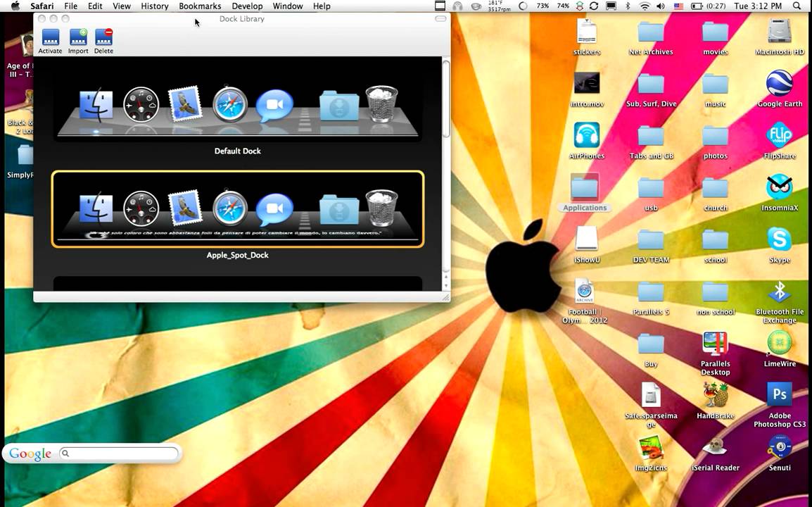Select the Tabs and GB folder
This screenshot has width=812, height=507.
pyautogui.click(x=651, y=135)
